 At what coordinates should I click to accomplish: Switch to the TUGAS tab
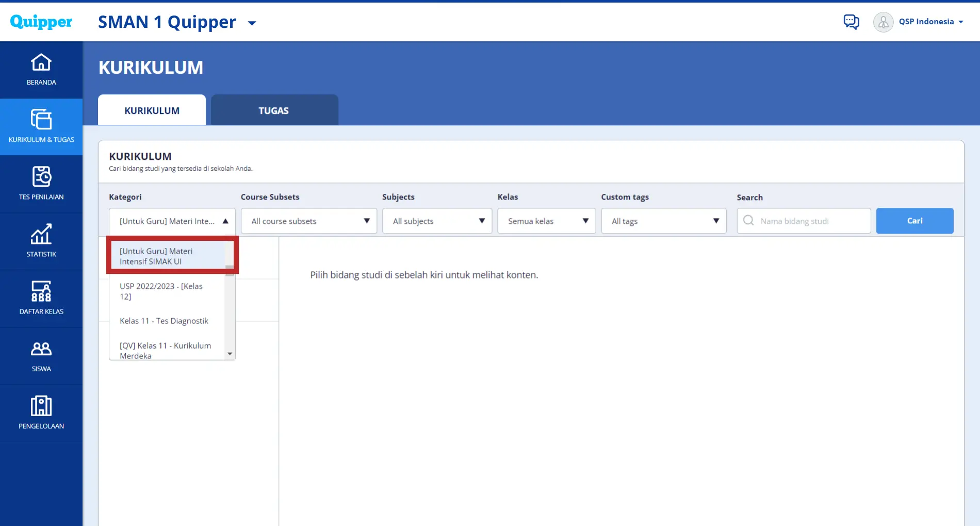(274, 110)
